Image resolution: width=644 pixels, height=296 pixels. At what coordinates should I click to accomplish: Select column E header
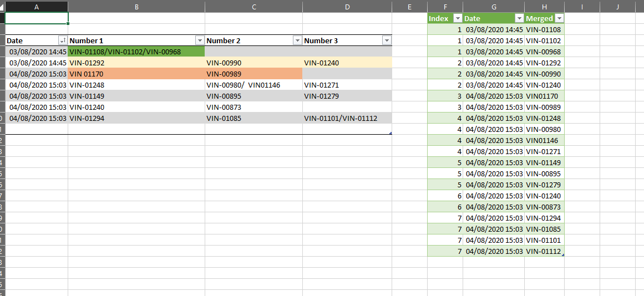pyautogui.click(x=410, y=7)
